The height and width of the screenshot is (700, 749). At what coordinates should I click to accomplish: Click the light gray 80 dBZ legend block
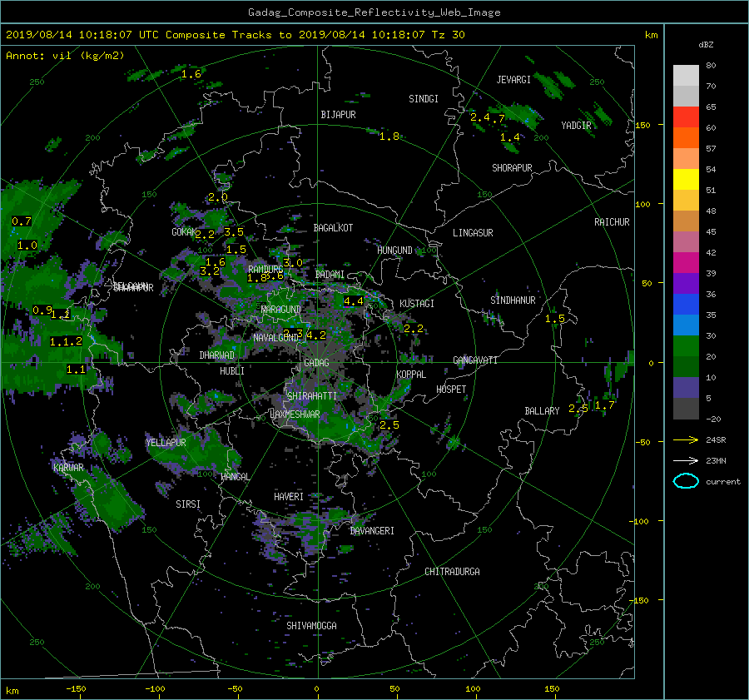[x=686, y=75]
